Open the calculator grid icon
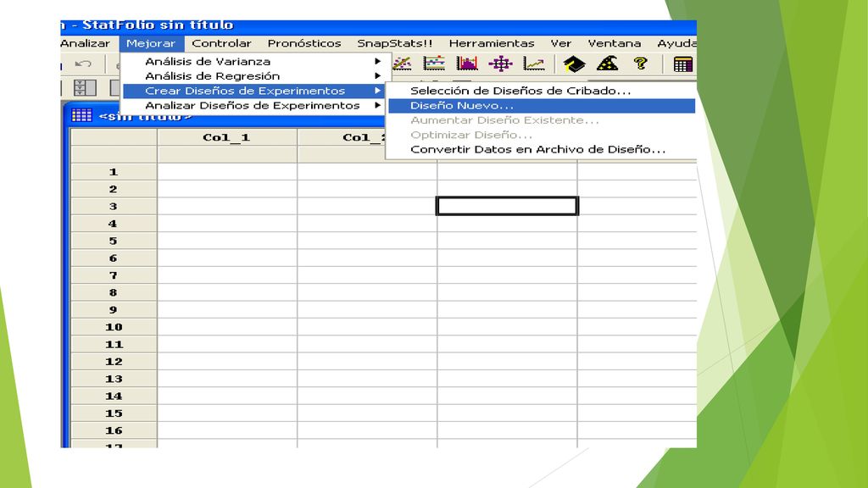 coord(682,64)
